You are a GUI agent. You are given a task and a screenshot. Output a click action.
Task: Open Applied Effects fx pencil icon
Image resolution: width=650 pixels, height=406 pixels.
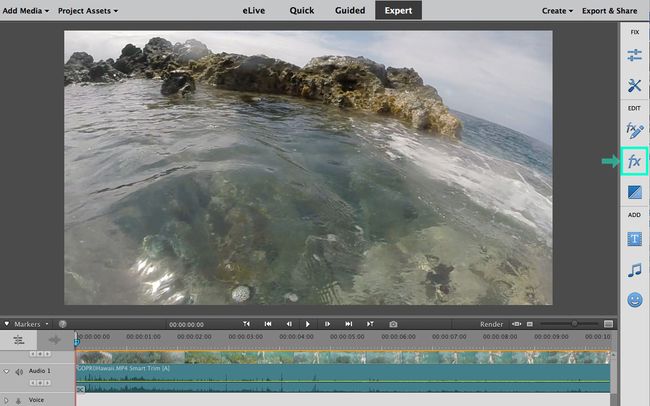click(634, 130)
